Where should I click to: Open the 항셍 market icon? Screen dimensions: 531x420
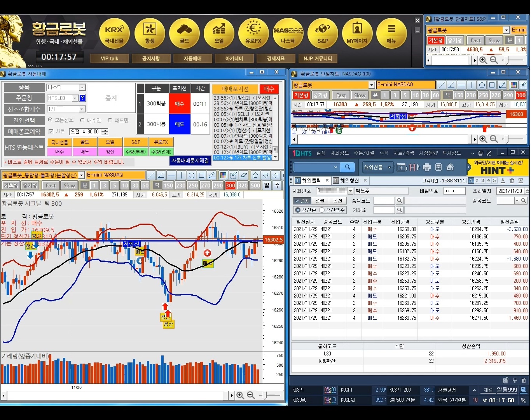pyautogui.click(x=150, y=34)
